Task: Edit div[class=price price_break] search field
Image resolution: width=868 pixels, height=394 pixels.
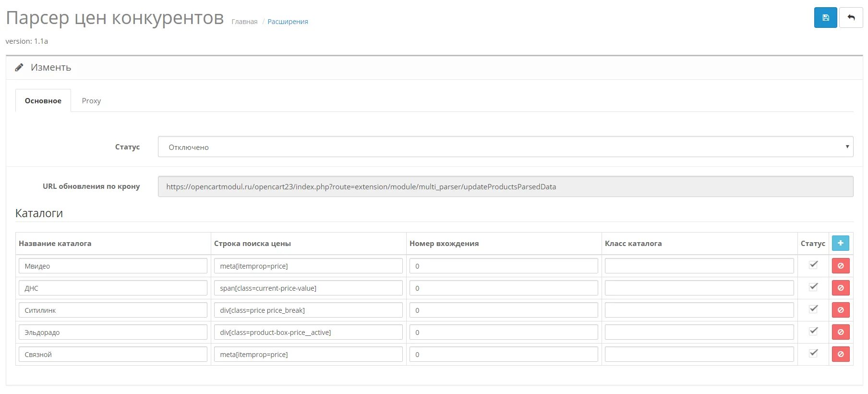Action: pos(308,310)
